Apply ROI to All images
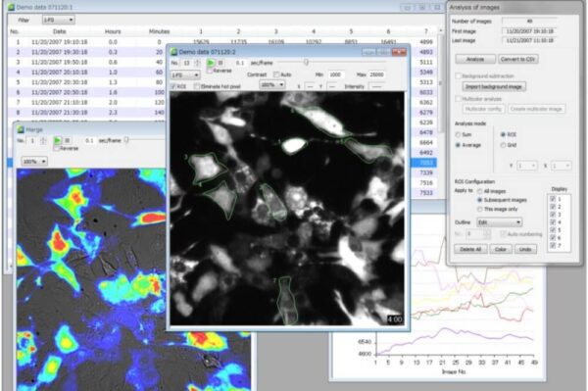Screen dimensions: 588x391 pos(479,191)
